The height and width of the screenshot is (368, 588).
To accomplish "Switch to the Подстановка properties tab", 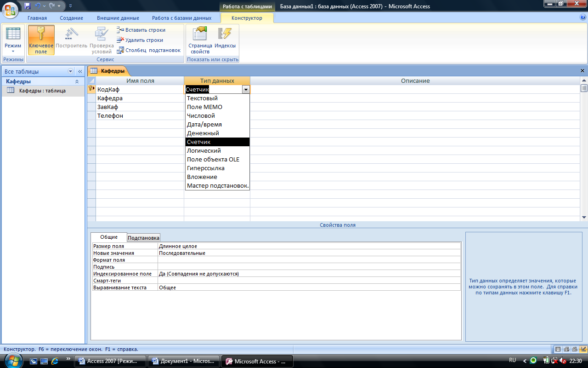I will 143,238.
